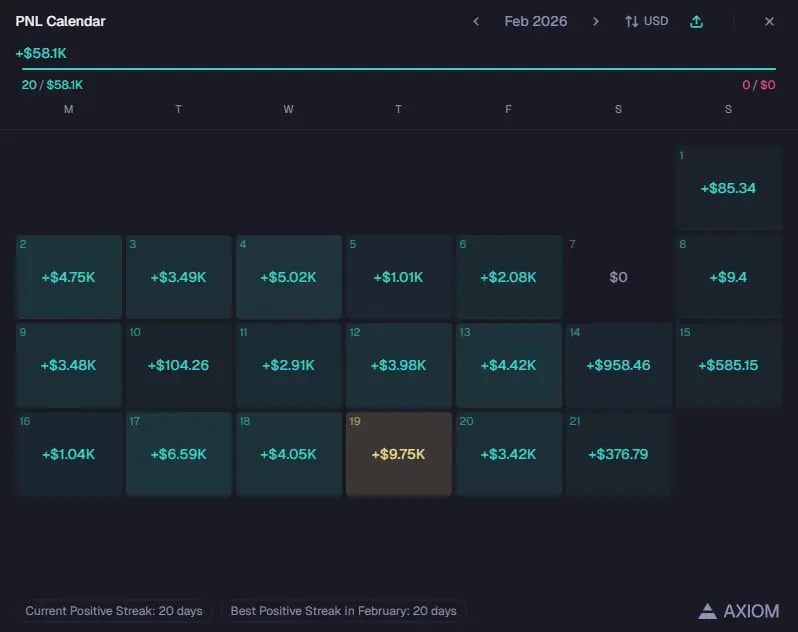Select day 12 cell showing +$3.98K
Screen dimensions: 798x632
tap(398, 365)
